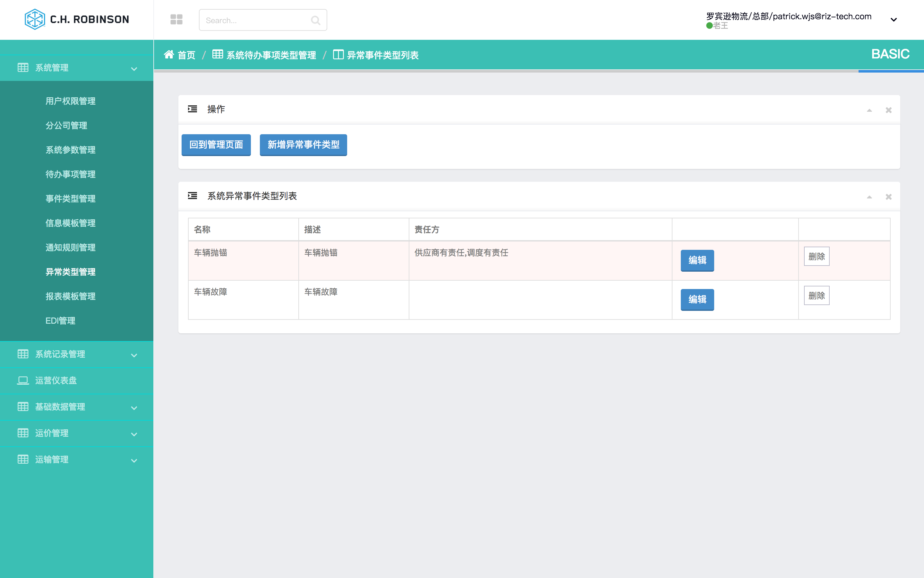Click the laptop icon next to 运营仪表盘
Viewport: 924px width, 578px height.
[x=23, y=381]
